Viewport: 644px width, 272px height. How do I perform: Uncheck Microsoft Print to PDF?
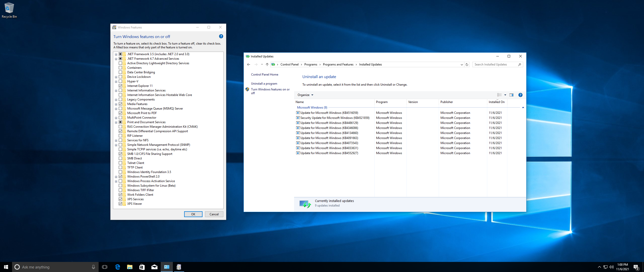coord(120,113)
